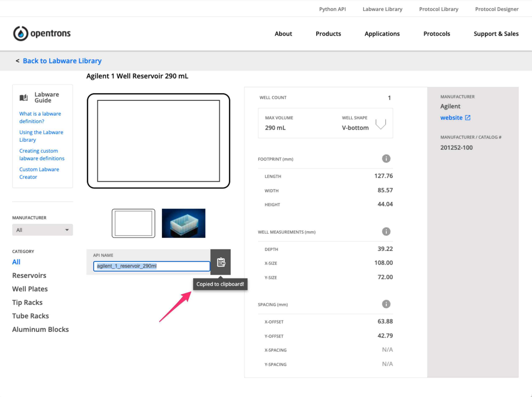Viewport: 532px width, 397px height.
Task: Click the Agilent manufacturer name
Action: [450, 106]
